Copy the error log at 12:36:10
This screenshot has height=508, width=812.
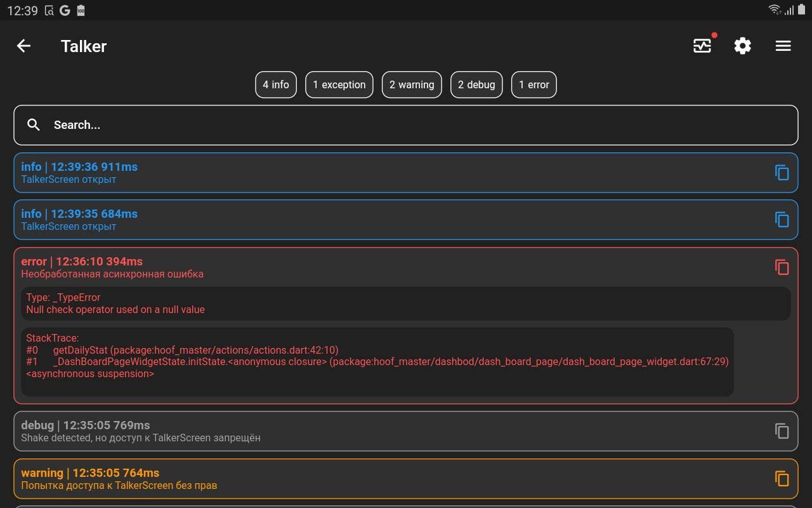[x=782, y=267]
